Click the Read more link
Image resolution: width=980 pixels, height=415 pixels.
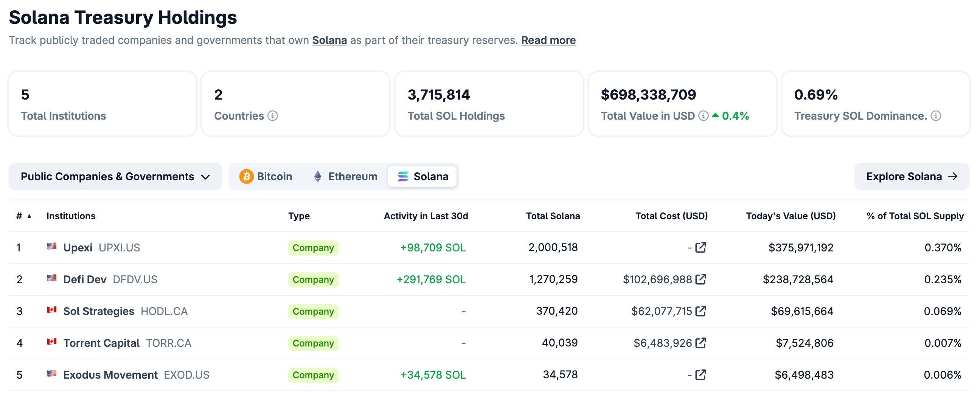point(548,41)
